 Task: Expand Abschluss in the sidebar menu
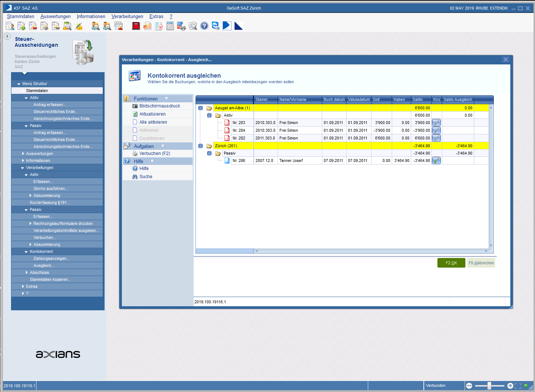pyautogui.click(x=27, y=272)
